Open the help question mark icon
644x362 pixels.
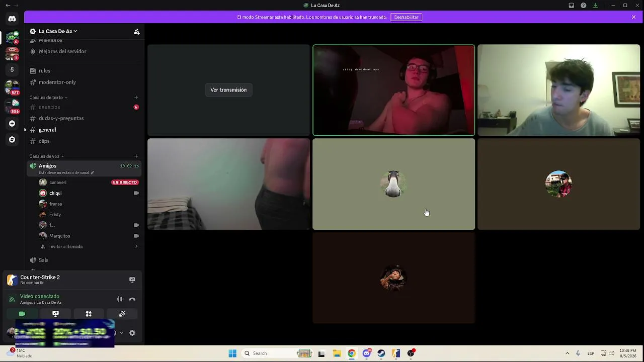[584, 6]
